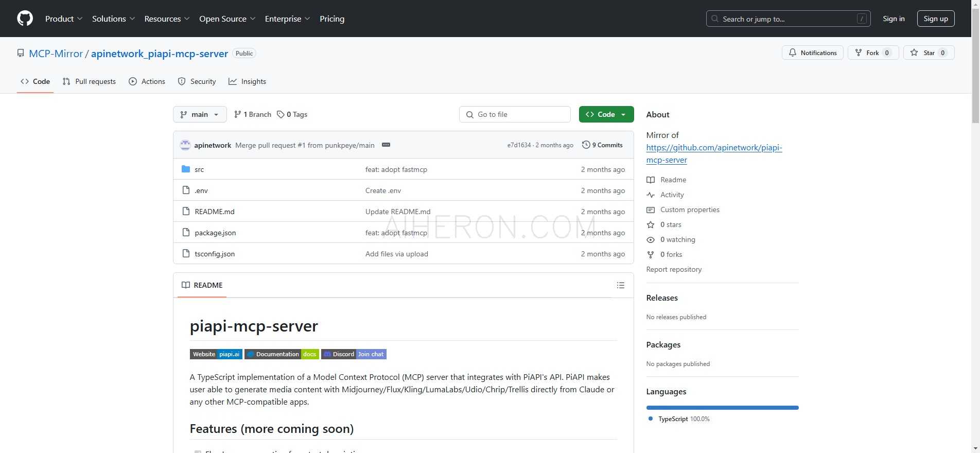Click the Website piapi.ai badge
This screenshot has height=453, width=980.
216,354
